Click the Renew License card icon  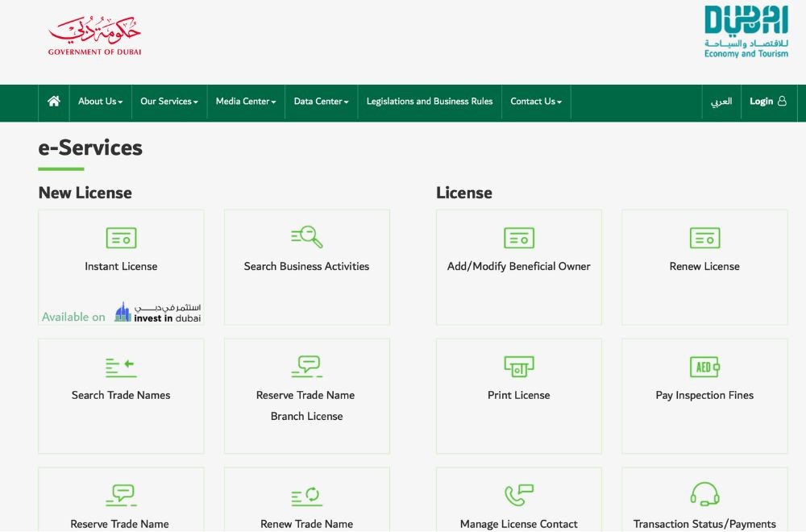pos(704,238)
